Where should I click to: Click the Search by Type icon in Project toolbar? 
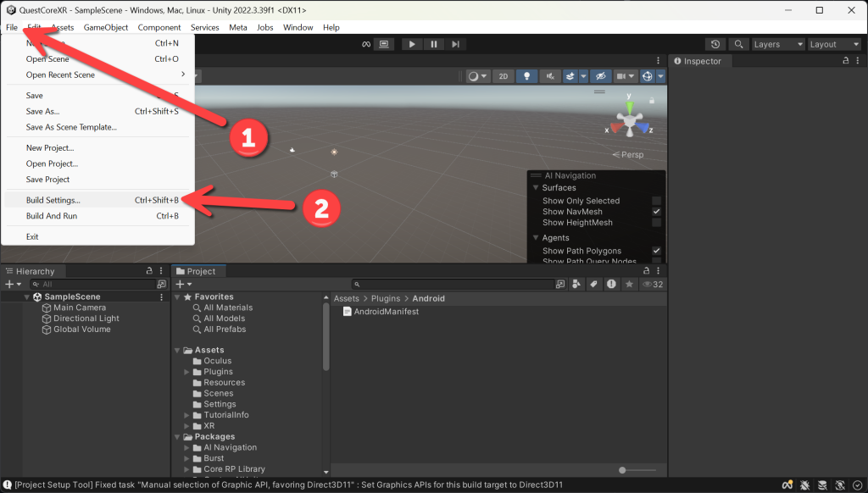coord(576,284)
